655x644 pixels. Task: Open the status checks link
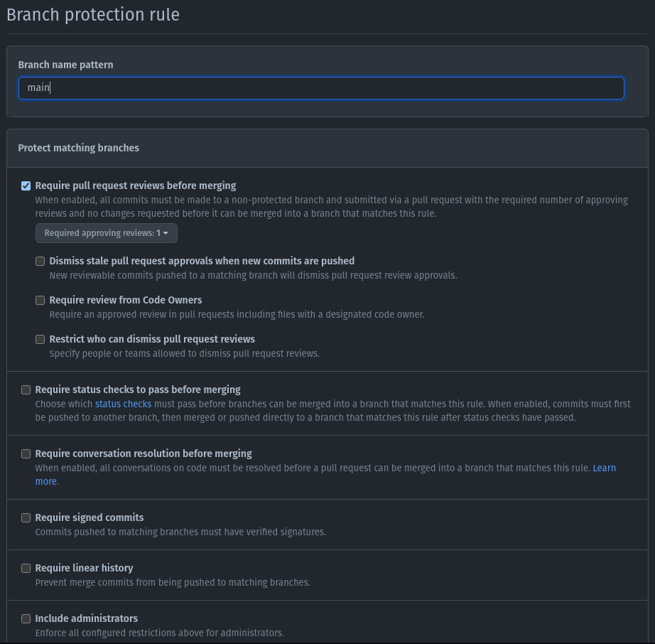pyautogui.click(x=123, y=404)
